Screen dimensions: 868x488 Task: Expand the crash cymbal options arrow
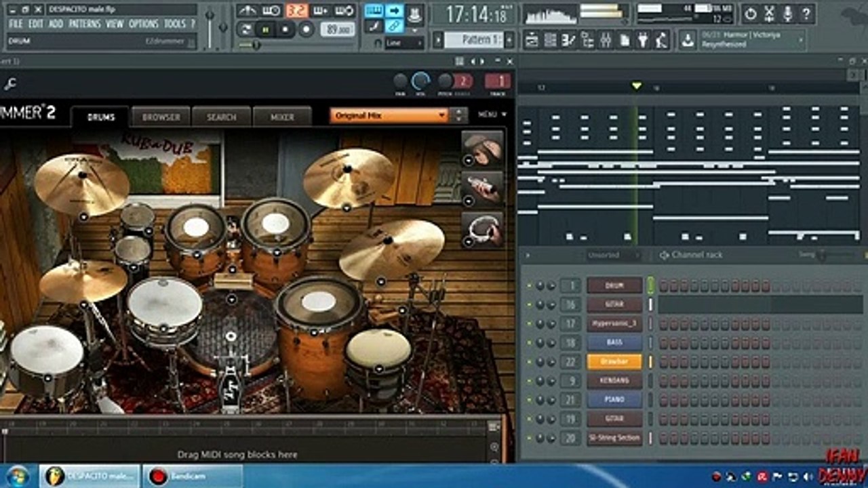pyautogui.click(x=83, y=217)
